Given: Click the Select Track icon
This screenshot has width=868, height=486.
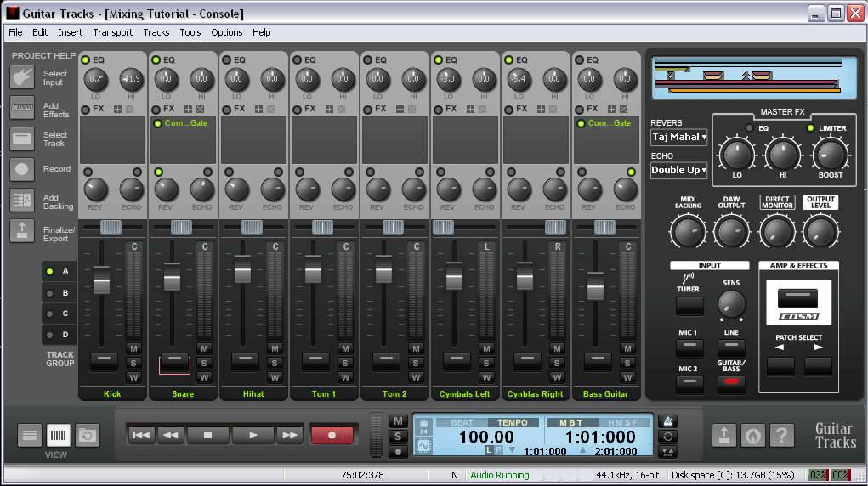Looking at the screenshot, I should point(22,138).
